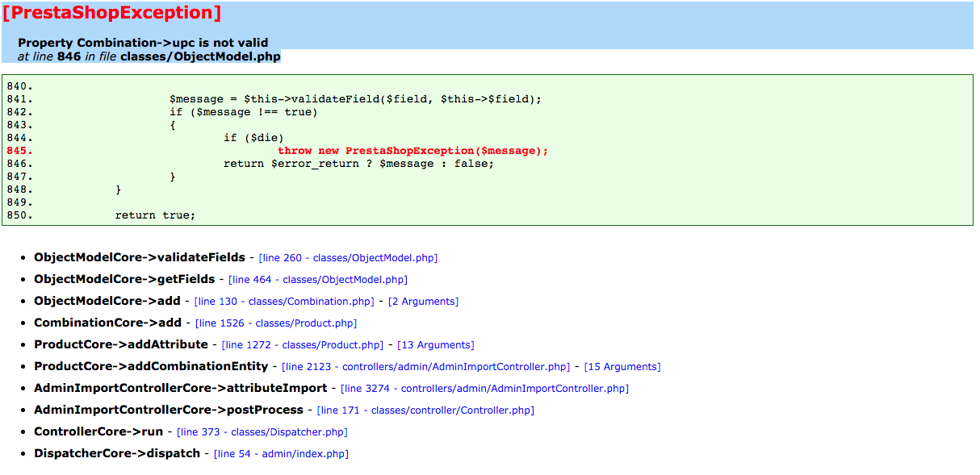Open the line 373 classes/Dispatcher.php link
980x475 pixels.
[262, 432]
